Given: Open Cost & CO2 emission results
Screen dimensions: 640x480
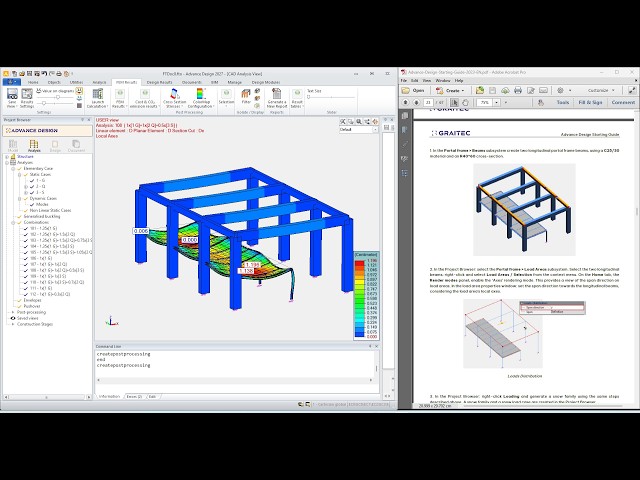Looking at the screenshot, I should point(144,98).
